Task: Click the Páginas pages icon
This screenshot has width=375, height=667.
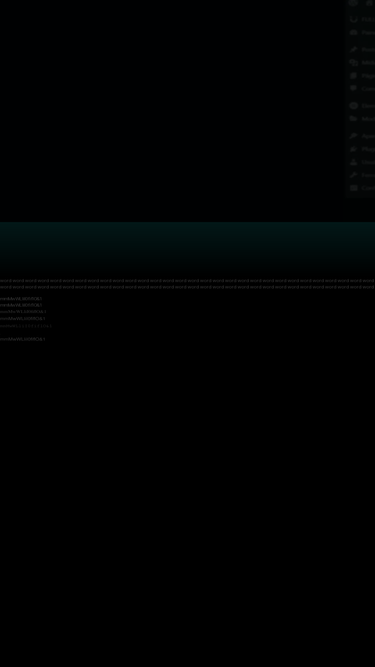Action: pyautogui.click(x=353, y=76)
